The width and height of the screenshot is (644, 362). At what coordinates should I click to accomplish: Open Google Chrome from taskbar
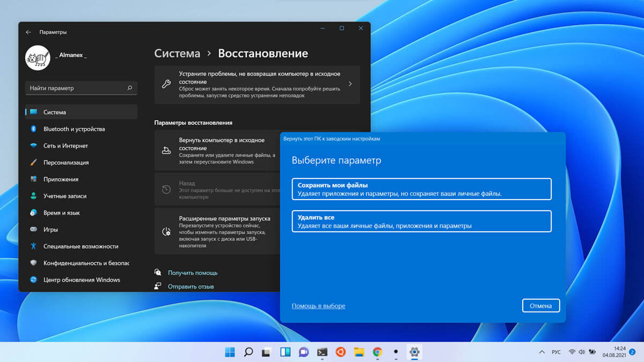tap(377, 352)
